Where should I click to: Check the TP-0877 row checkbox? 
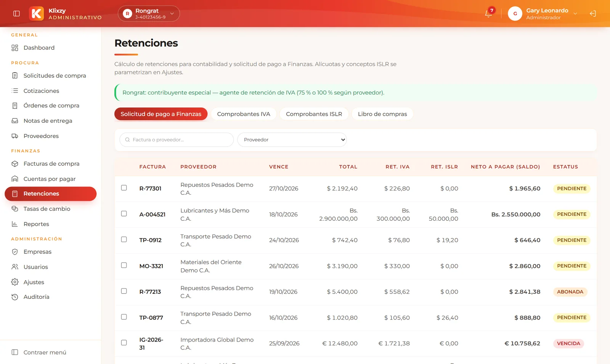[124, 317]
